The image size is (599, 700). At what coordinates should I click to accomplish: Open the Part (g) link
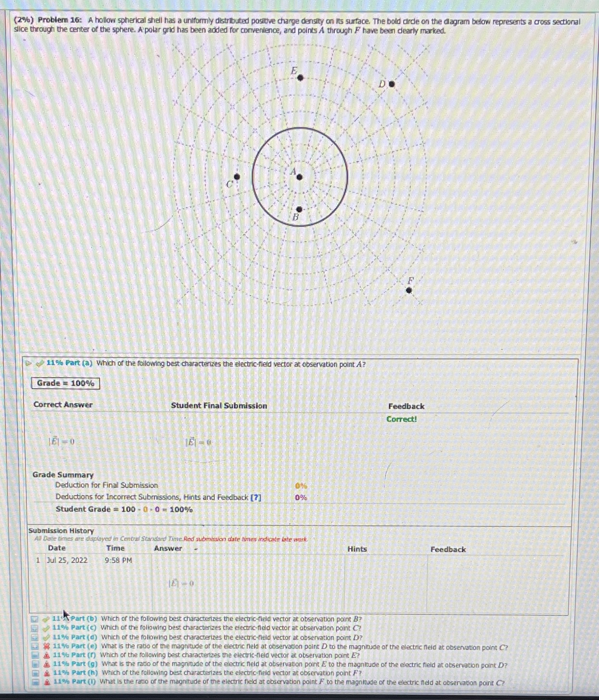pyautogui.click(x=75, y=664)
